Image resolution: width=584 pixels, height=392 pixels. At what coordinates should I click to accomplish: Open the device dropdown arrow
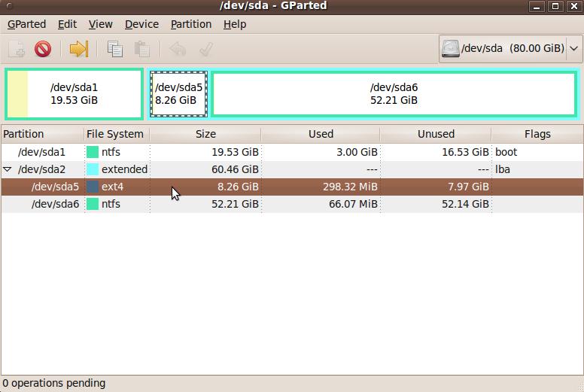574,48
